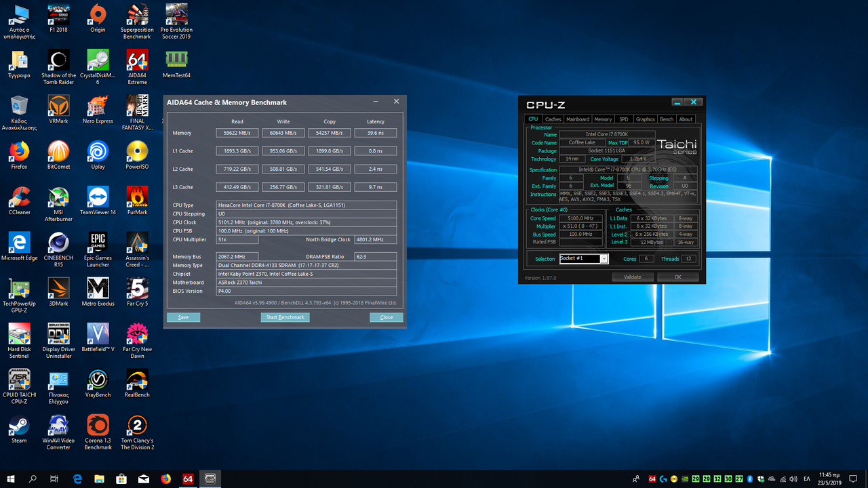The width and height of the screenshot is (868, 488).
Task: Click the Close button in AIDA64 benchmark
Action: click(x=387, y=317)
